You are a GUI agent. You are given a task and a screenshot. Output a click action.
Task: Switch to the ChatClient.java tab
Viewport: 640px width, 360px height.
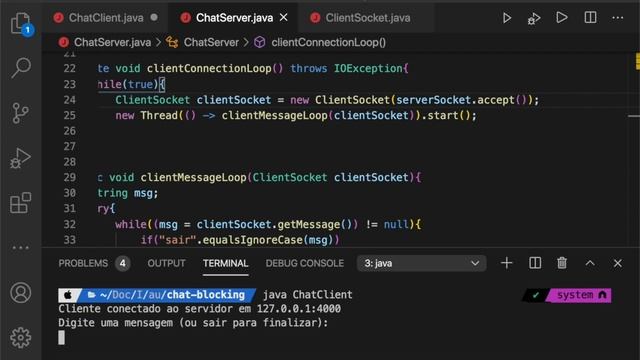click(x=106, y=18)
